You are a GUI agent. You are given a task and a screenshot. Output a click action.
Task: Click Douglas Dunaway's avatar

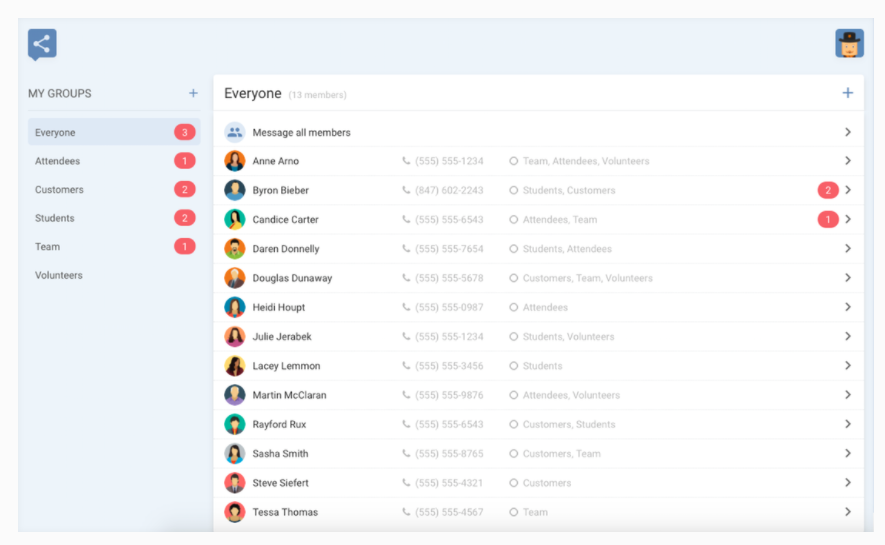click(235, 278)
